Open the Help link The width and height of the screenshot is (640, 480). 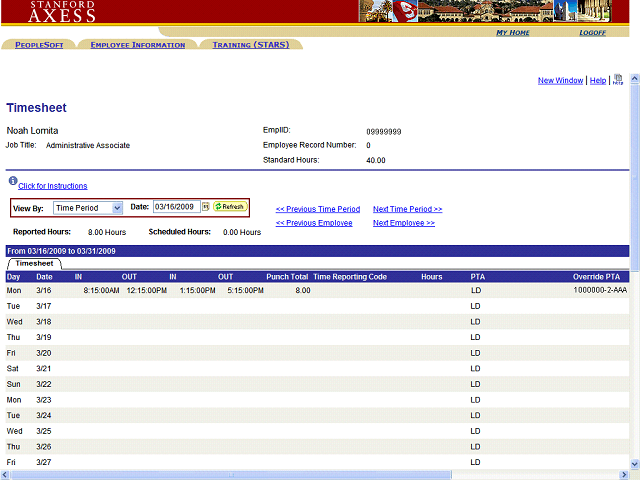[x=597, y=81]
